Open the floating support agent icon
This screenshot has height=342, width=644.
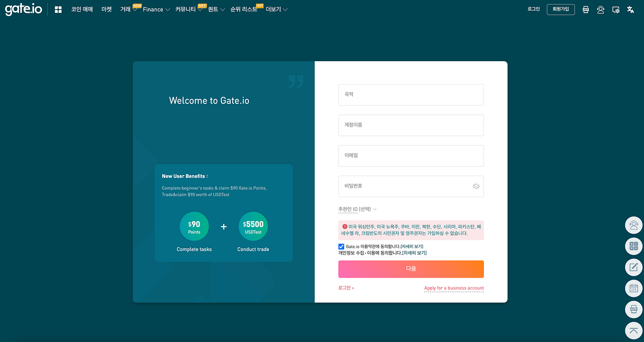[633, 225]
